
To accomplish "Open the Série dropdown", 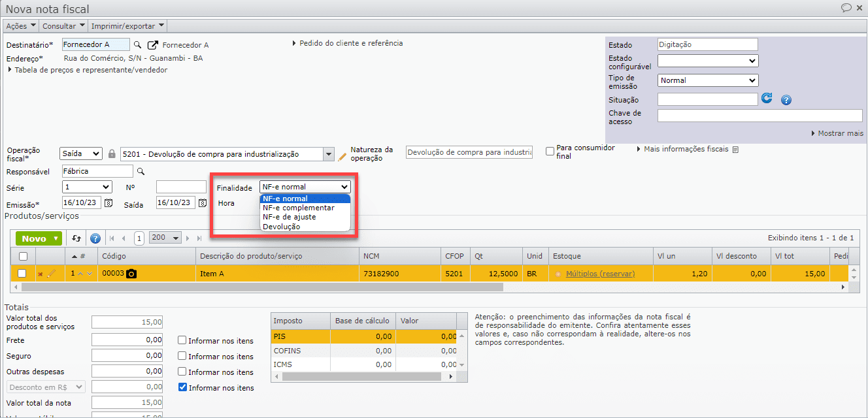I will pos(87,187).
